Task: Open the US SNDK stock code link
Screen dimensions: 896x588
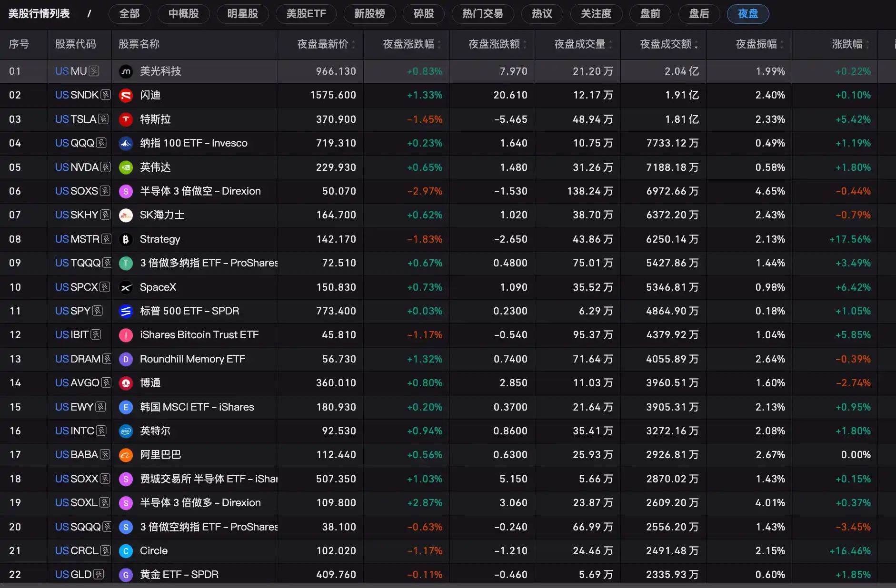Action: point(77,95)
